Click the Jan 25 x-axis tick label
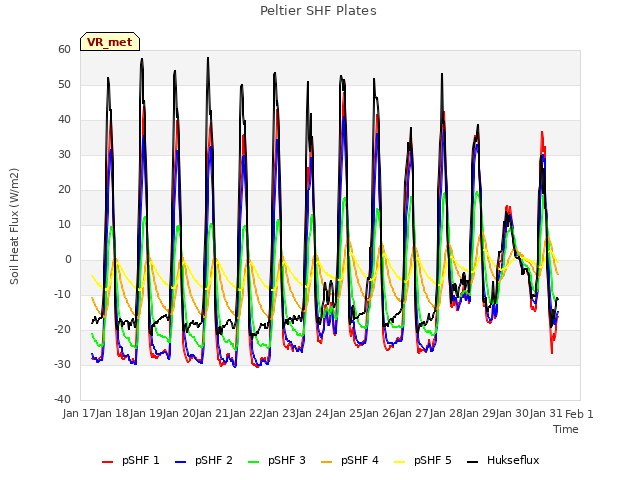640x480 pixels. pos(346,414)
